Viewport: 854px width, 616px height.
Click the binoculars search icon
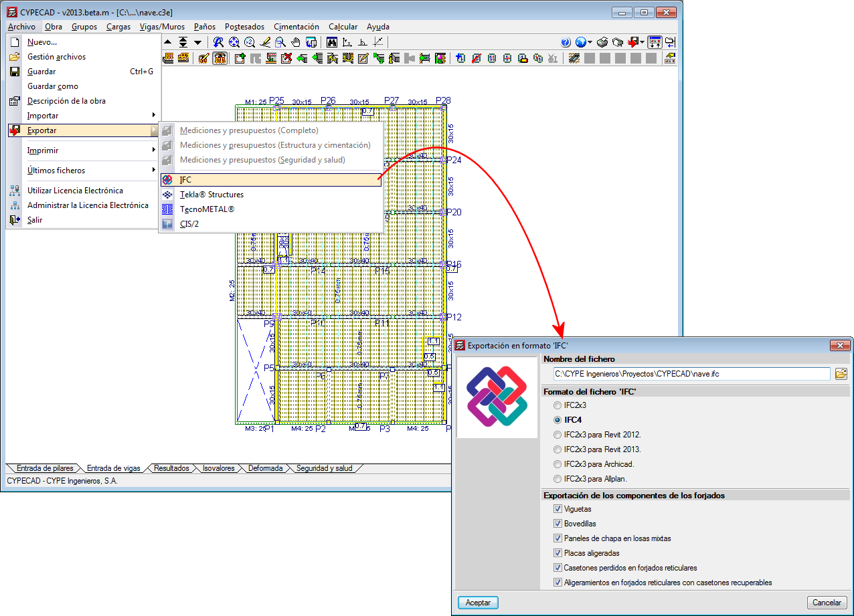coord(331,42)
